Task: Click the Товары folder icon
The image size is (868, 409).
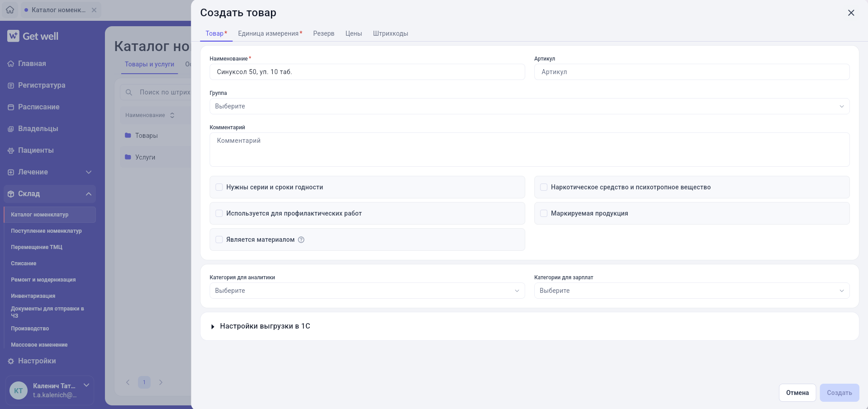Action: click(x=128, y=135)
